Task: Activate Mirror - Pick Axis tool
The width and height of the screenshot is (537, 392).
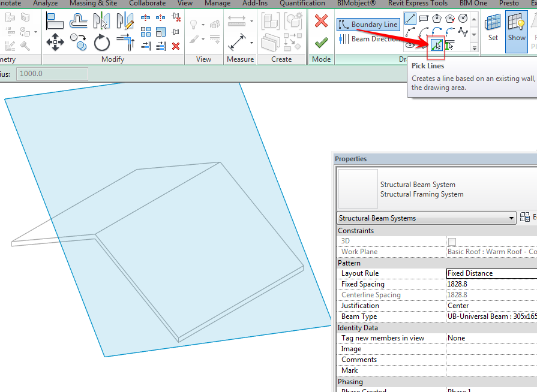Action: [x=102, y=21]
